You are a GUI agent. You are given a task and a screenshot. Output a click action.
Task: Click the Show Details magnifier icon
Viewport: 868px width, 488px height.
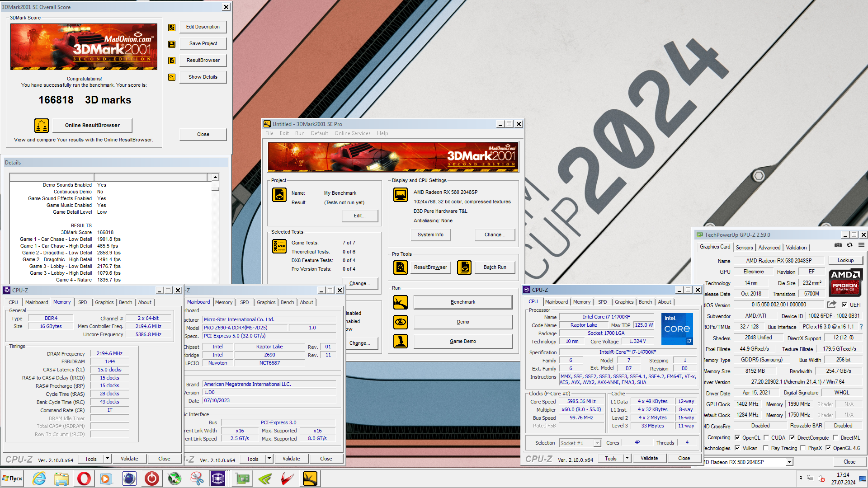pos(172,77)
